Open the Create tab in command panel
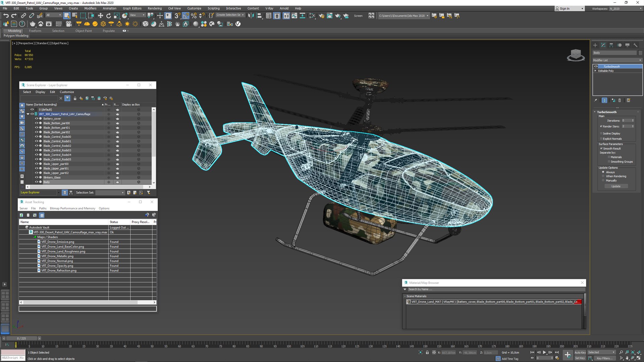The image size is (644, 362). 595,45
